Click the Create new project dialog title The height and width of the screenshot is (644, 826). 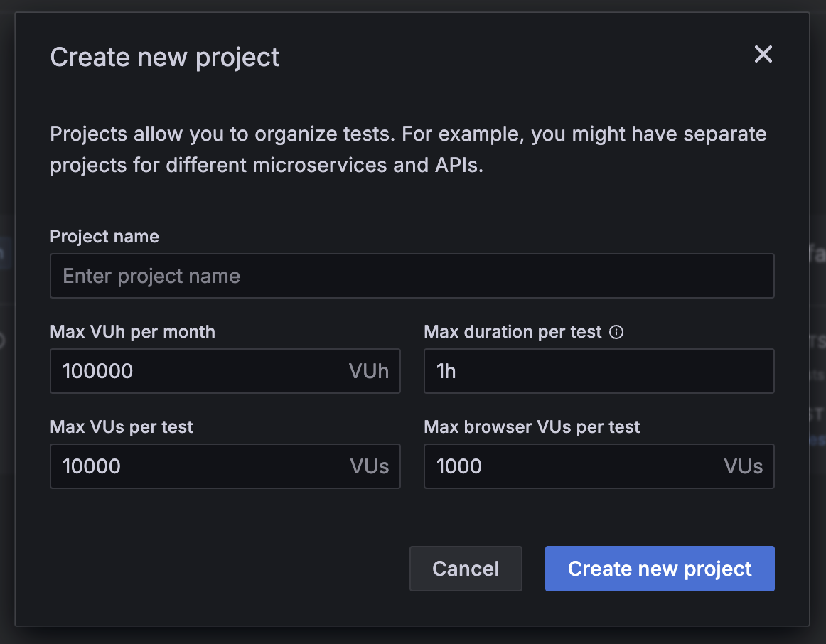[x=164, y=57]
